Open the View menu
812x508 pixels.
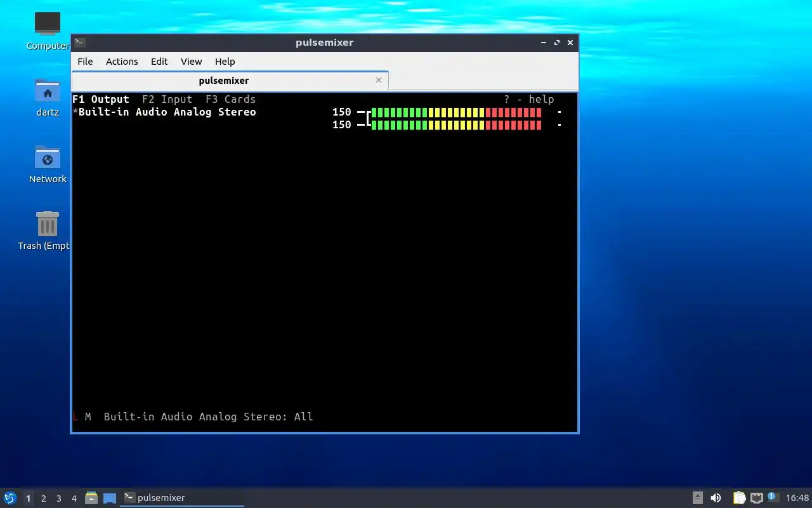click(191, 62)
